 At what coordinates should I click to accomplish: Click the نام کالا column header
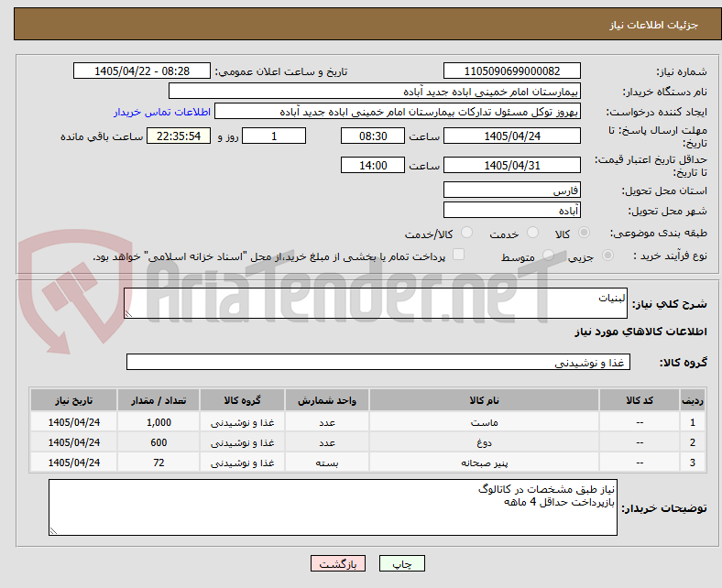pyautogui.click(x=484, y=400)
